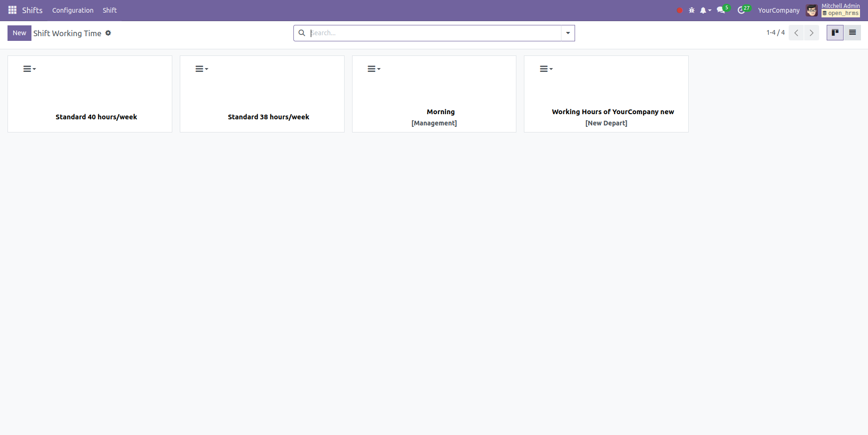Go to next page of records
Image resolution: width=868 pixels, height=435 pixels.
tap(811, 33)
